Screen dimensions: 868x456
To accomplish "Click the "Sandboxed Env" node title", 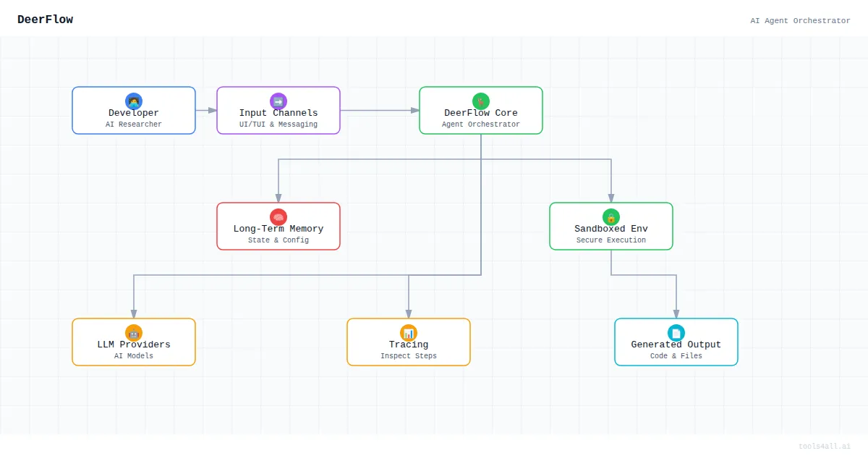I will click(x=611, y=229).
